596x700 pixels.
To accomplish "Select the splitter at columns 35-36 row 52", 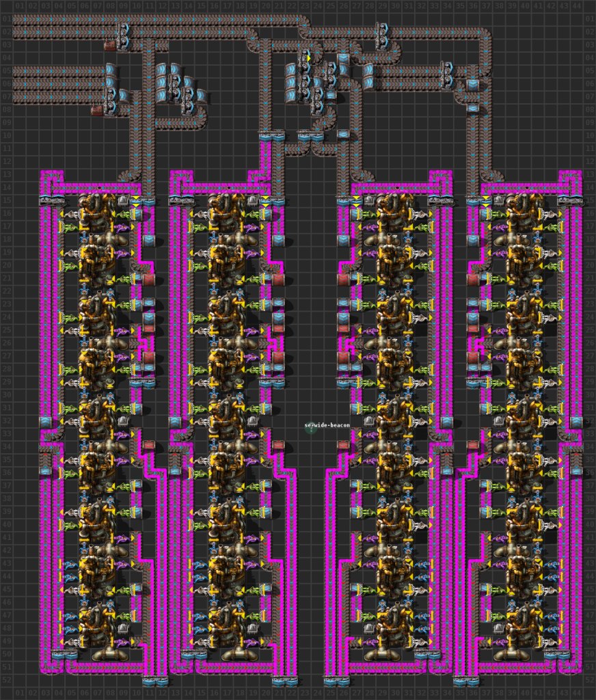I will click(x=466, y=682).
